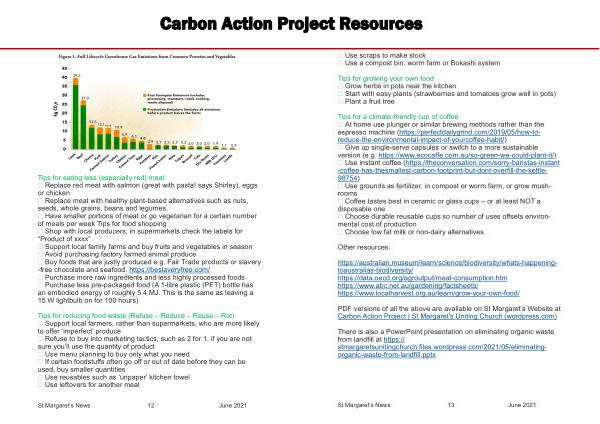Check box for 'Have smaller portions of meat'
Image resolution: width=600 pixels, height=424 pixels.
[x=40, y=216]
